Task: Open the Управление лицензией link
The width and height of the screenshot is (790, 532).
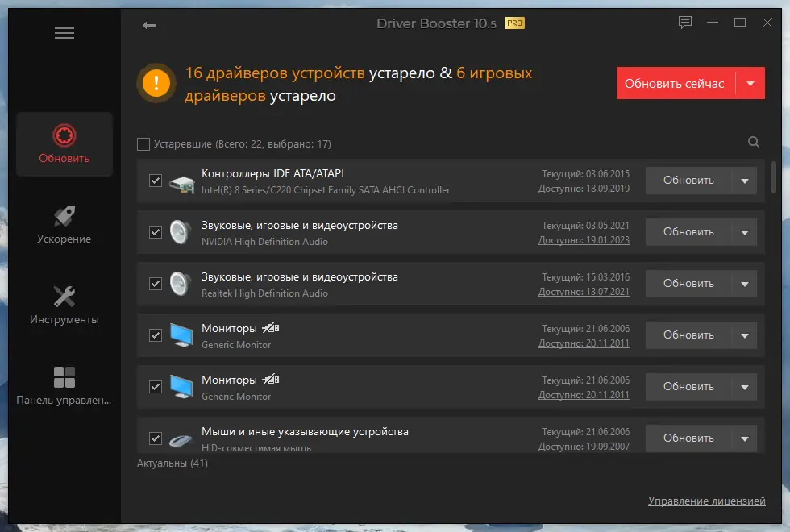Action: point(707,501)
